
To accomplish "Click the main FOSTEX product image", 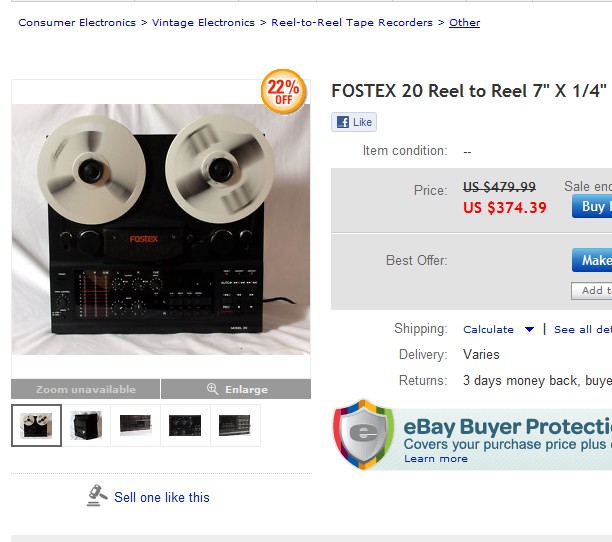I will click(161, 228).
